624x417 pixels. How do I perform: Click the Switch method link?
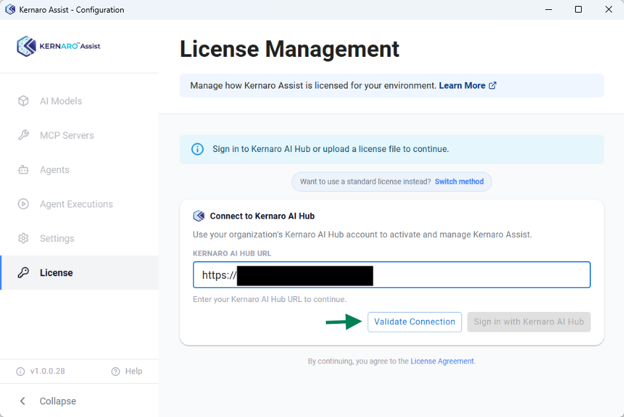pyautogui.click(x=459, y=181)
